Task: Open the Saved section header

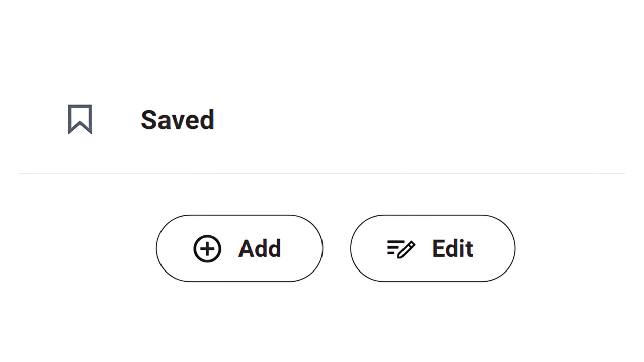Action: (x=177, y=119)
